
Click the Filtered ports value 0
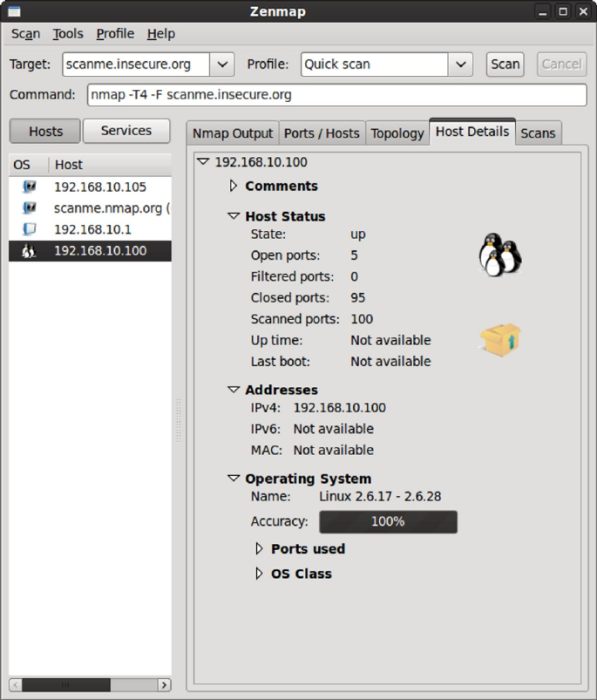(354, 277)
